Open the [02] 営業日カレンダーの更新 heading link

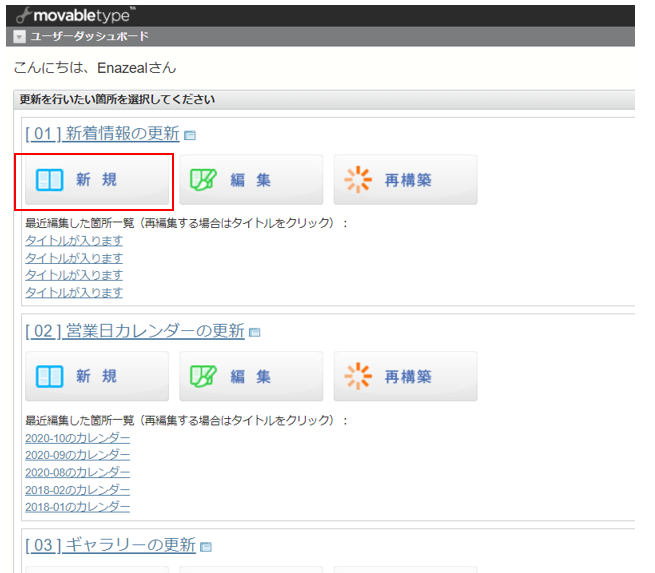(x=135, y=331)
